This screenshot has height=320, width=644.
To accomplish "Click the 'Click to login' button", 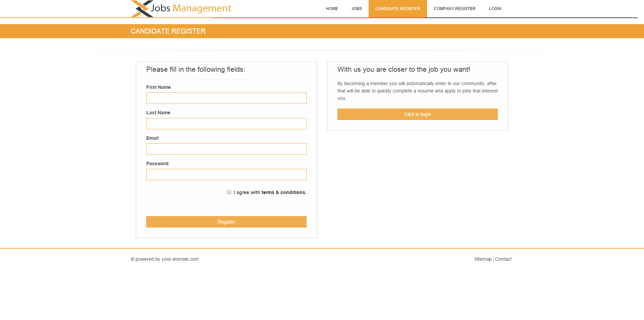I will coord(417,114).
